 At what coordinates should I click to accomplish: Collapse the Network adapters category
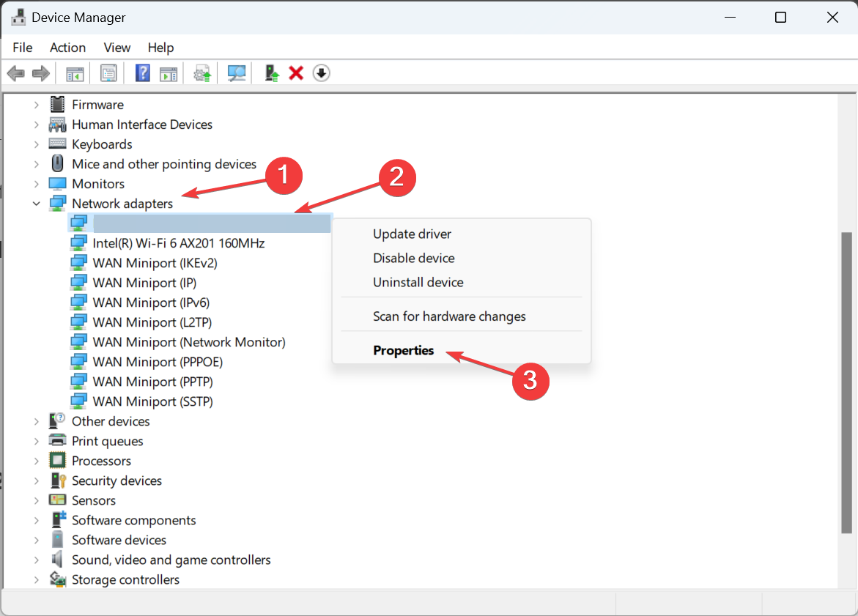(x=36, y=204)
